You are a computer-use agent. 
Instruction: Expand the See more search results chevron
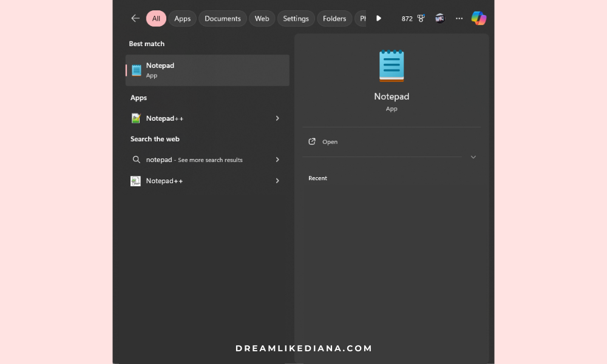pyautogui.click(x=277, y=160)
